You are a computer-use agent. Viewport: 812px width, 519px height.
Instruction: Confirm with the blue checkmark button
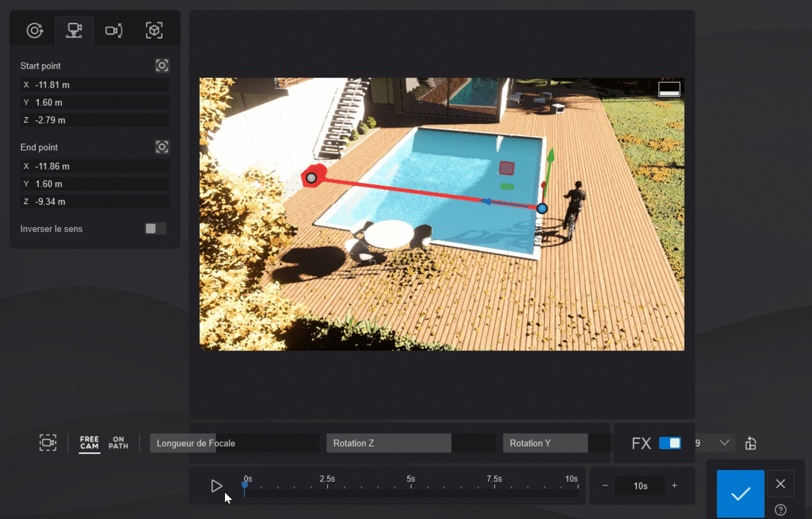[740, 494]
